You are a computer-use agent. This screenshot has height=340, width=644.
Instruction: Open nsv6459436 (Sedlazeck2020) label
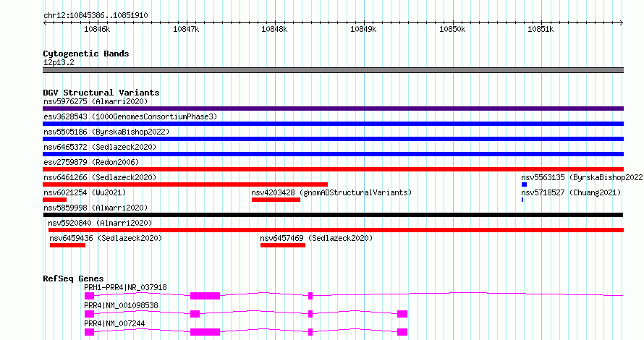coord(106,238)
